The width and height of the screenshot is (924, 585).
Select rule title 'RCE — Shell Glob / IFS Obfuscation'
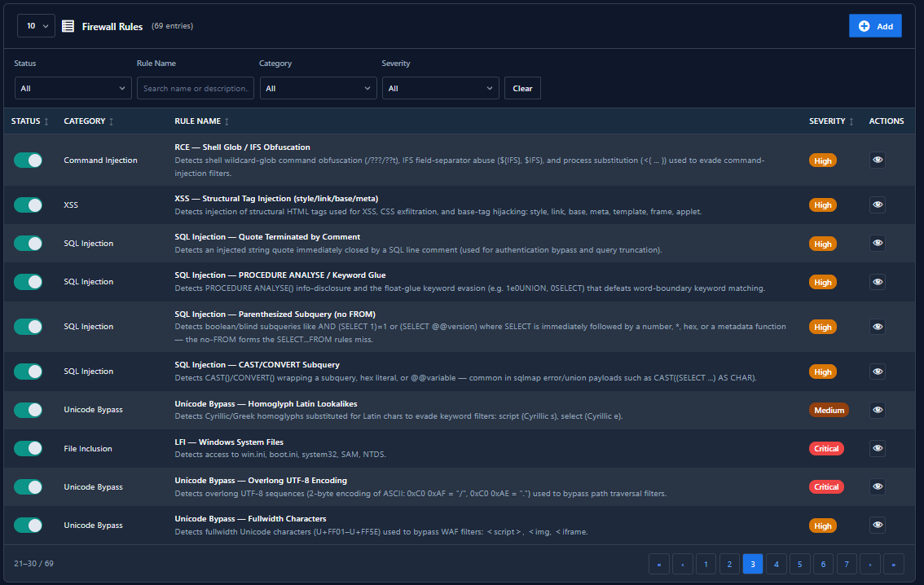point(242,147)
